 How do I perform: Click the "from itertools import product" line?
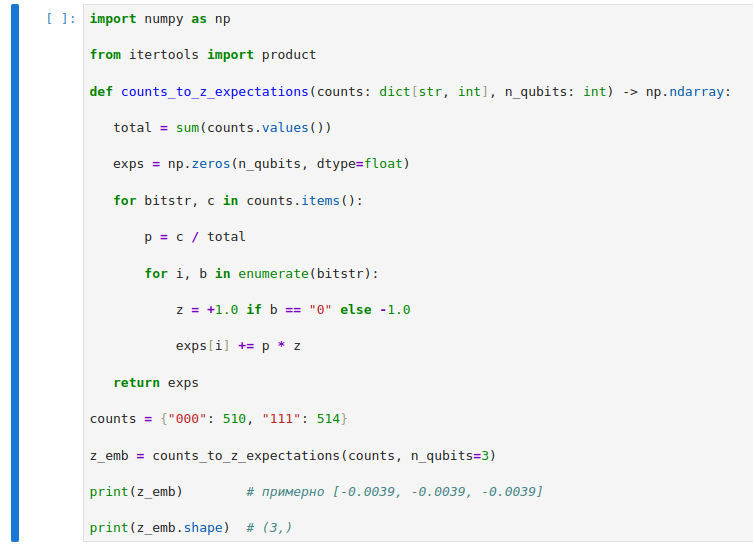coord(202,55)
